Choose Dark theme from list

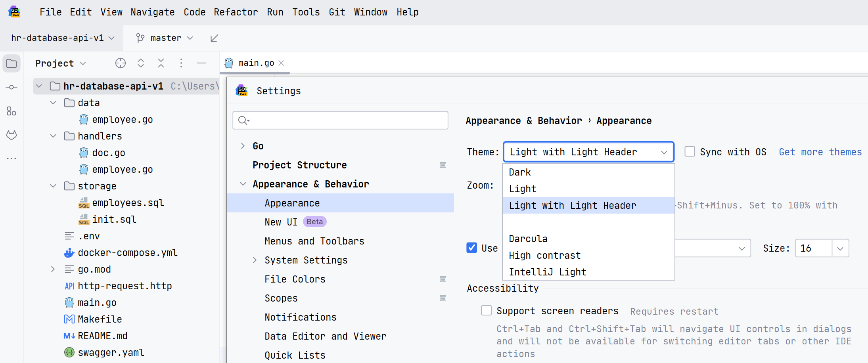coord(588,172)
